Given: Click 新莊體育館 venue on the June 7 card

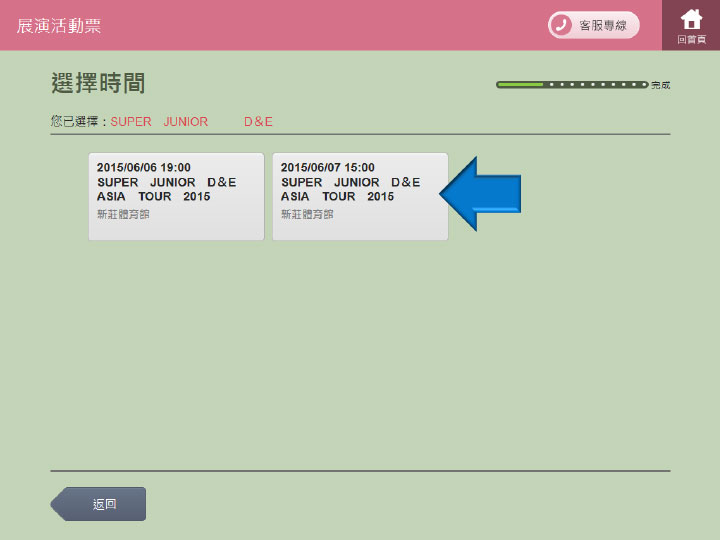Looking at the screenshot, I should 307,214.
